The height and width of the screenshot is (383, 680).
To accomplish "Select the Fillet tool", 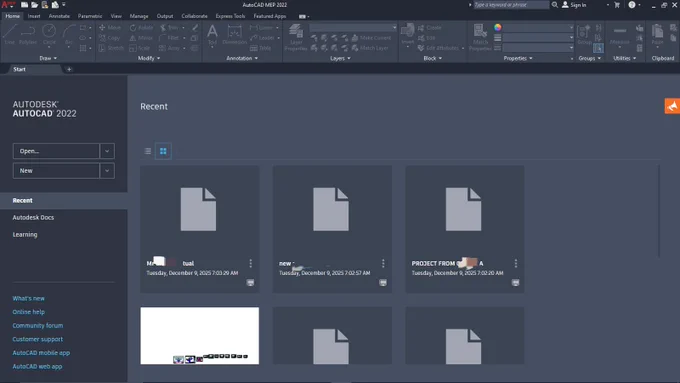I will [x=169, y=38].
